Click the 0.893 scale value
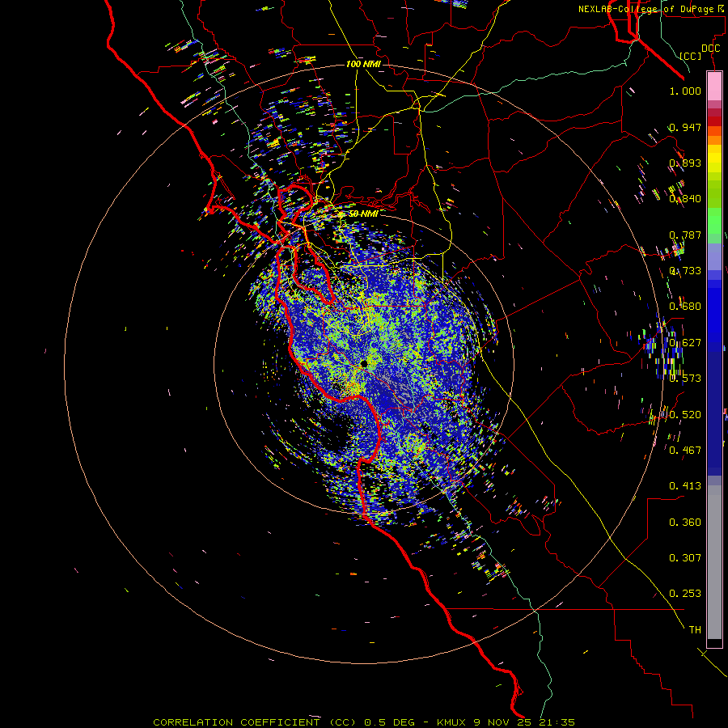728x728 pixels. [x=685, y=163]
